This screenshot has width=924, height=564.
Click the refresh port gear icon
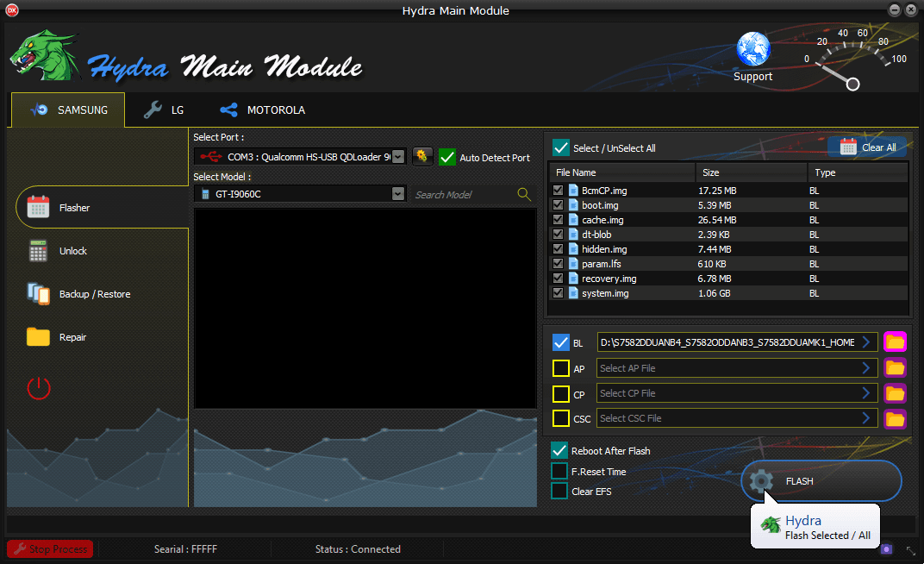[422, 156]
